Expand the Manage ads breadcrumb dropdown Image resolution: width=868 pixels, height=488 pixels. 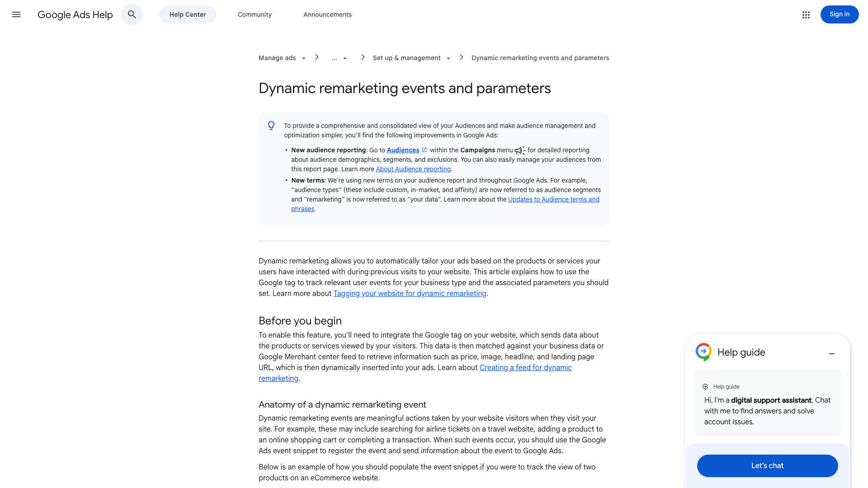[304, 58]
